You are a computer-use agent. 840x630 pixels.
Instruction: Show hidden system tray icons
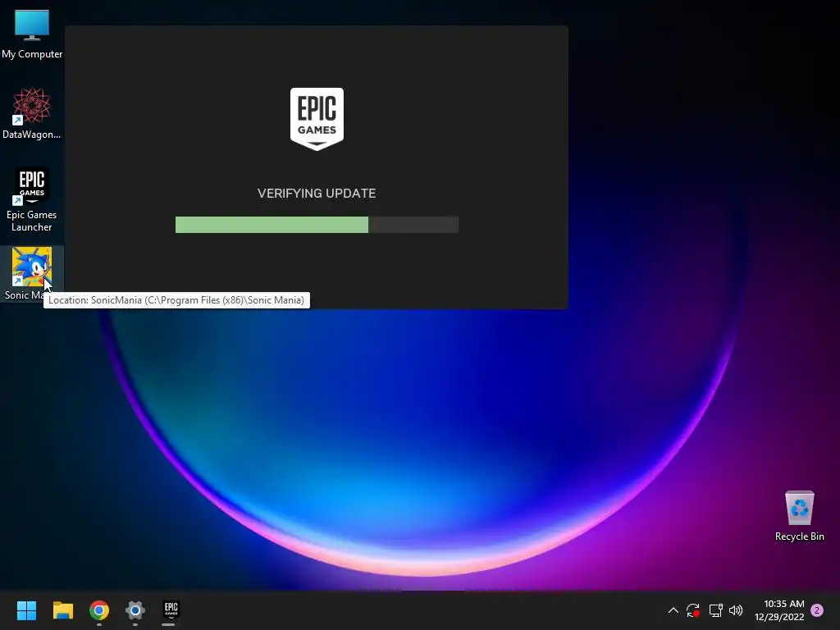(x=673, y=610)
